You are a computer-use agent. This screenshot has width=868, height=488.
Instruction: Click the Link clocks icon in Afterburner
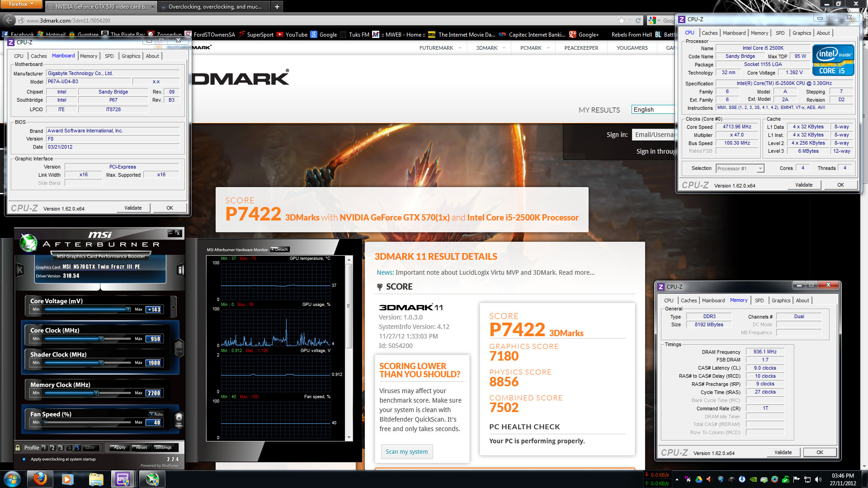pos(179,347)
